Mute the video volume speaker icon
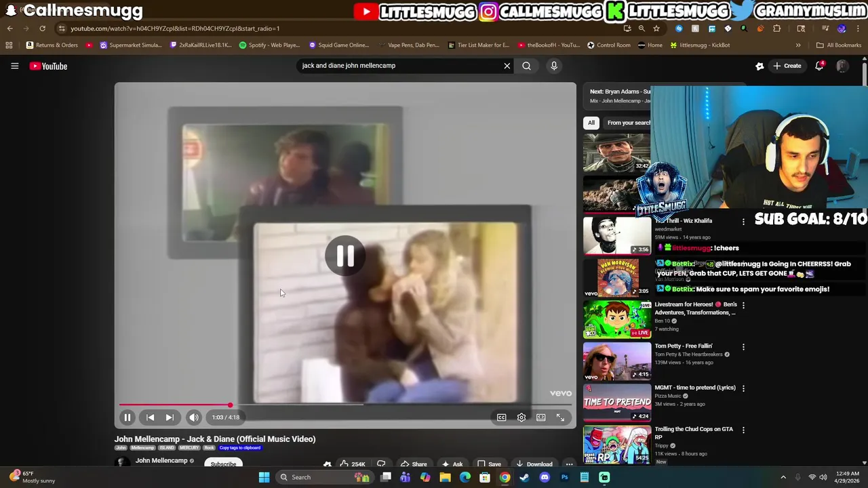Screen dimensions: 868x488 click(x=194, y=418)
